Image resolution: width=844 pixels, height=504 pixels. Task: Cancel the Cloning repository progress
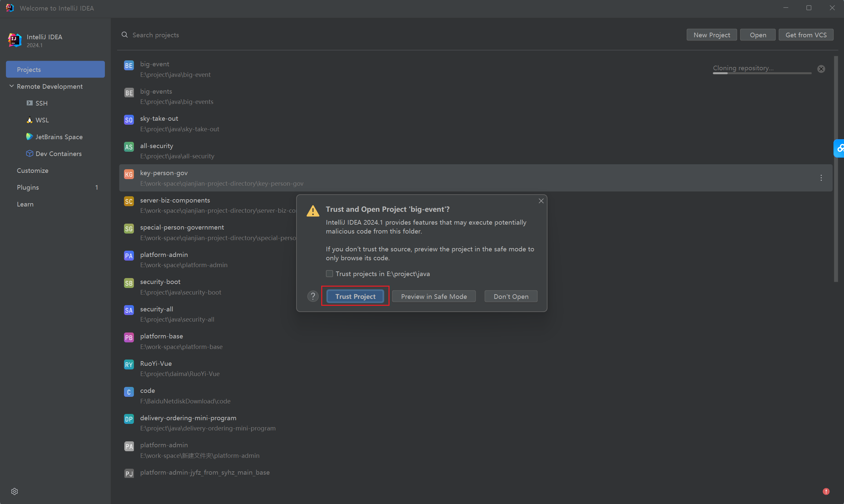[x=821, y=69]
